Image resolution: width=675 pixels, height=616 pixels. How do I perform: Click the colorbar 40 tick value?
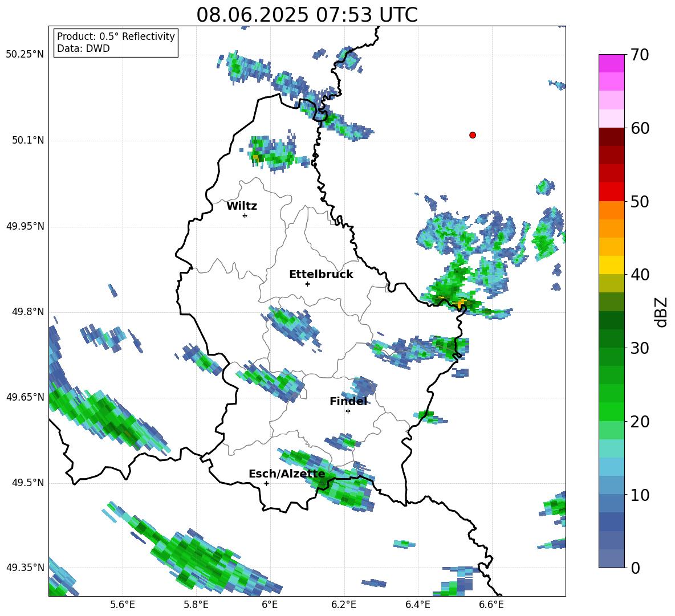tap(640, 275)
